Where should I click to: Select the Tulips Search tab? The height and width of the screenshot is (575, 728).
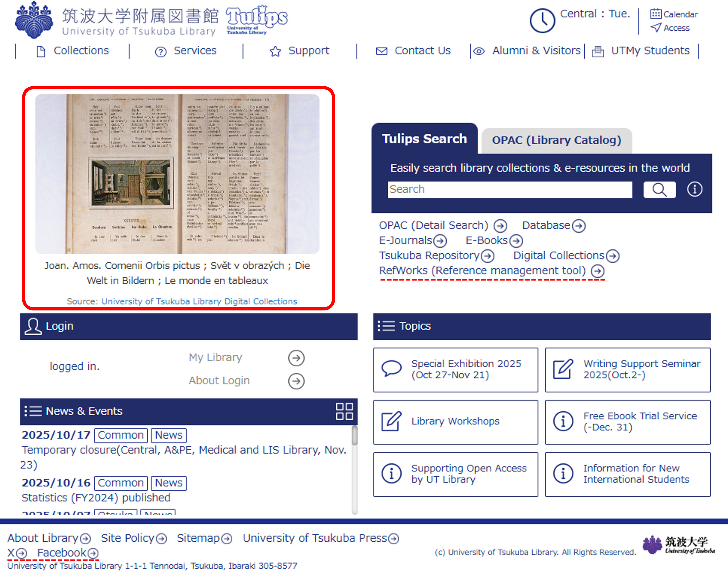click(424, 139)
